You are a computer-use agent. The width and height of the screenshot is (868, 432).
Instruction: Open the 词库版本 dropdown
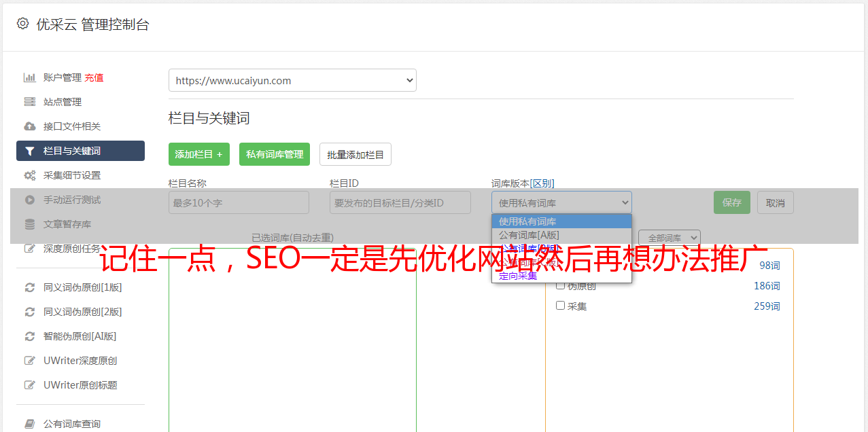click(x=561, y=202)
